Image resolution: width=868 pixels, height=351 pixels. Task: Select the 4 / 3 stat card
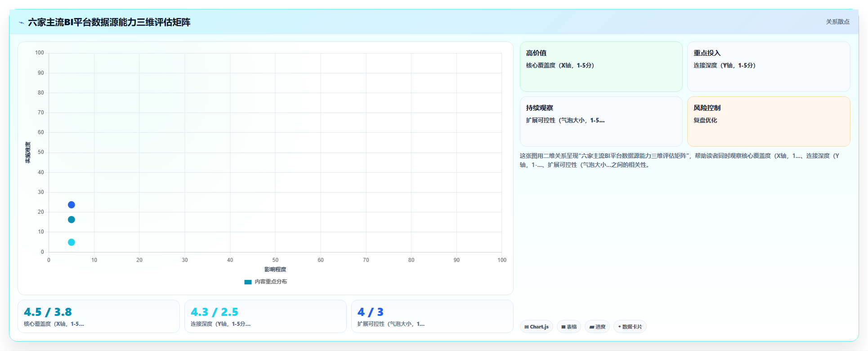(x=432, y=316)
